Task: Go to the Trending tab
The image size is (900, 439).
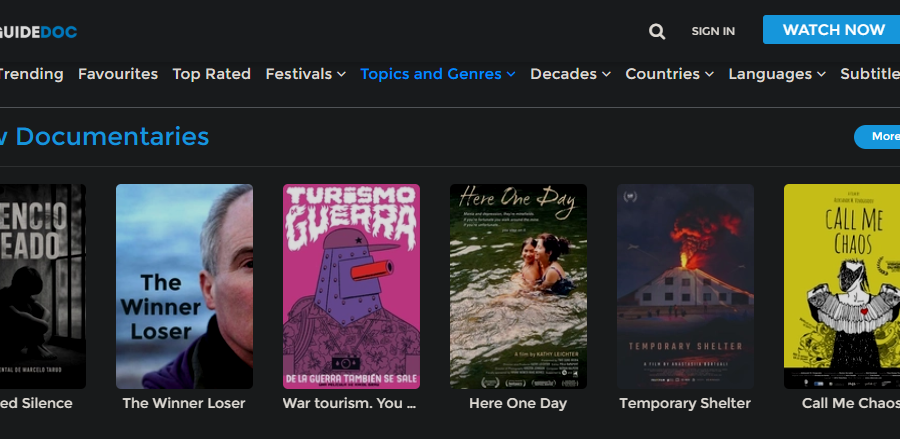Action: pyautogui.click(x=30, y=74)
